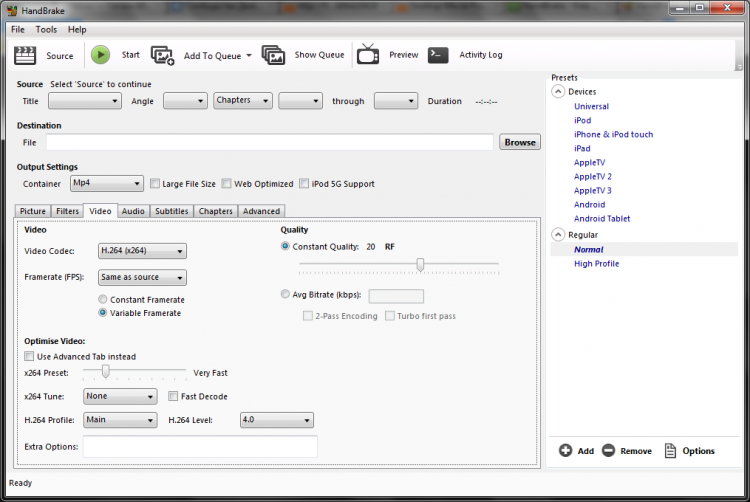Open the Add To Queue dropdown arrow
The image size is (750, 502).
249,55
